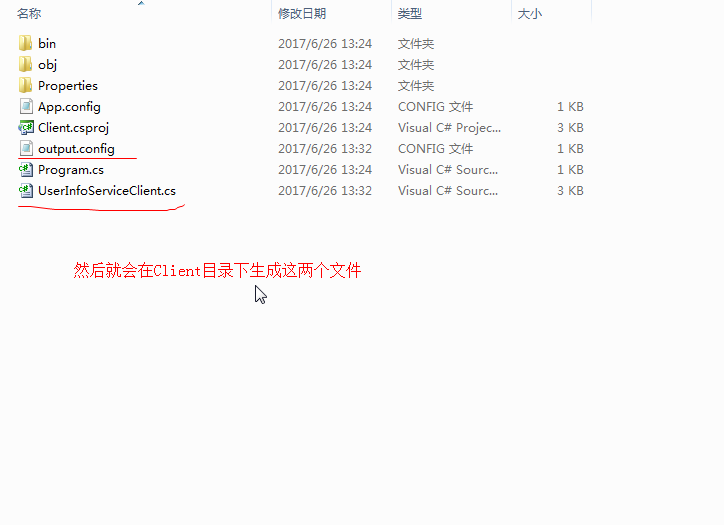Click the Client.csproj project icon
The height and width of the screenshot is (525, 724).
[x=26, y=127]
